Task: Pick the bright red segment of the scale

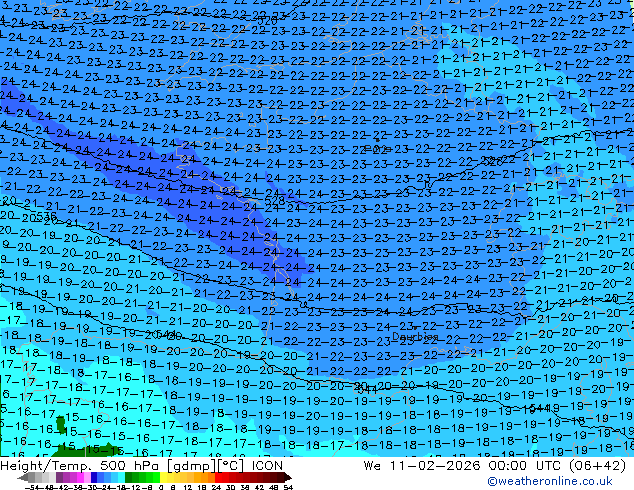Action: point(218,477)
